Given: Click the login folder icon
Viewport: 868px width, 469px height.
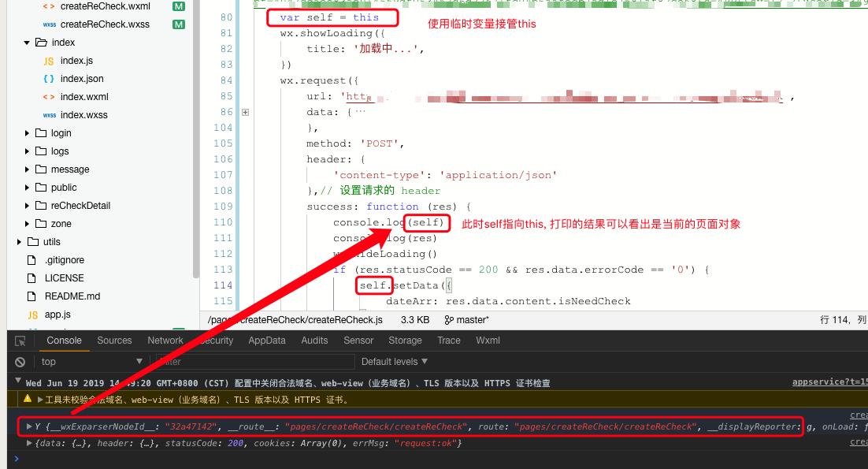Looking at the screenshot, I should [41, 133].
